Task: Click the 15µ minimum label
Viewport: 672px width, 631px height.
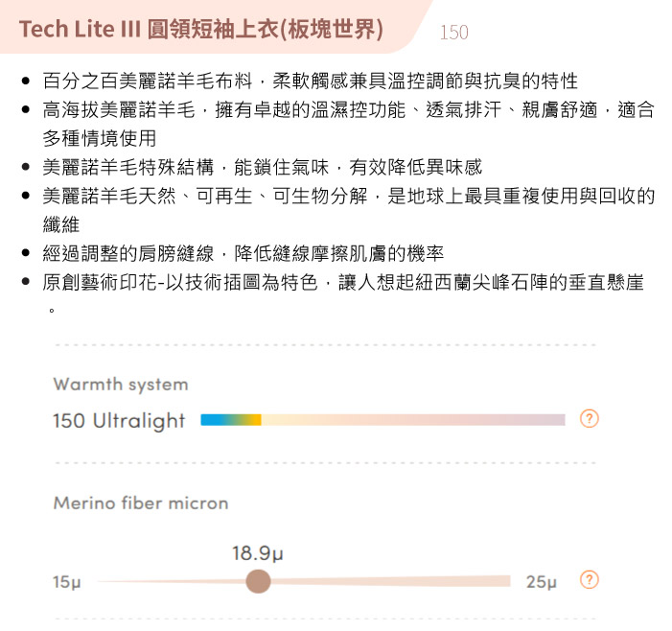Action: [67, 582]
